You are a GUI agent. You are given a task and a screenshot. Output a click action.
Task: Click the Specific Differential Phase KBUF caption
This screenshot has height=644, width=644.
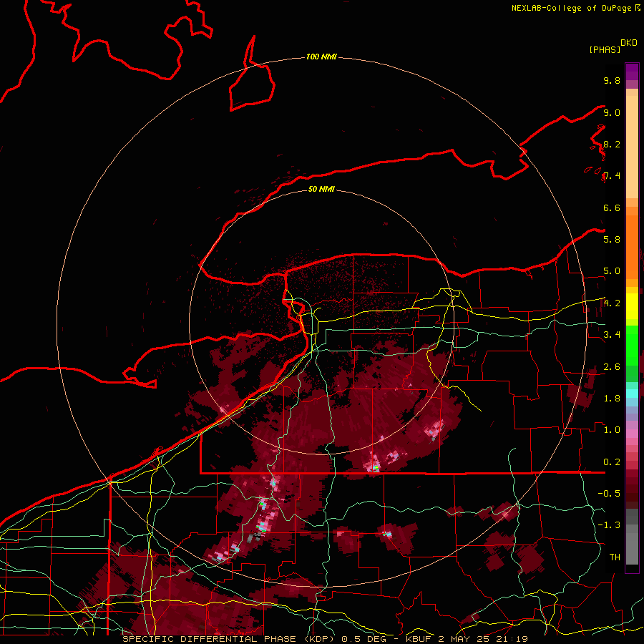325,639
